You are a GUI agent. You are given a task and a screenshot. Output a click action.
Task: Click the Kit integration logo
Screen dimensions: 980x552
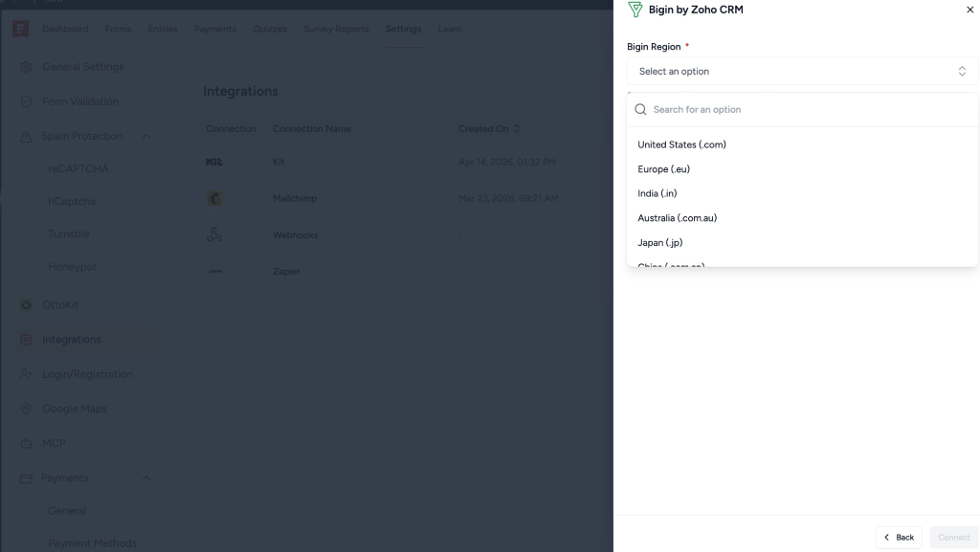click(x=214, y=162)
